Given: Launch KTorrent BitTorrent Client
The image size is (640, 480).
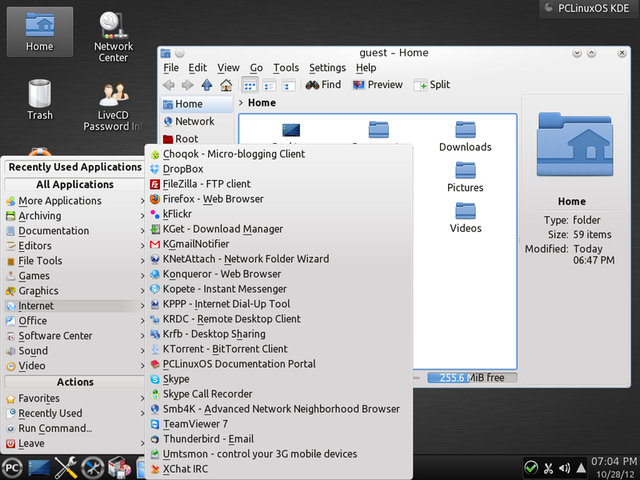Looking at the screenshot, I should click(278, 349).
